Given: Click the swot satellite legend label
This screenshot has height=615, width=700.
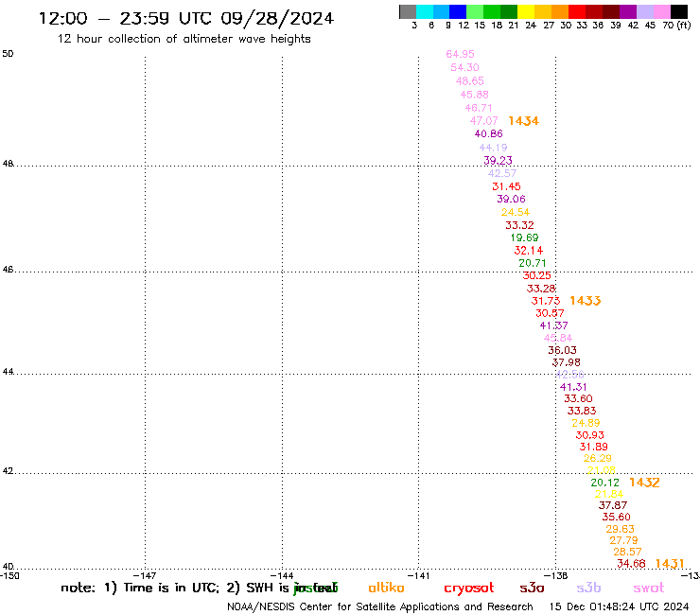Looking at the screenshot, I should pyautogui.click(x=648, y=589).
